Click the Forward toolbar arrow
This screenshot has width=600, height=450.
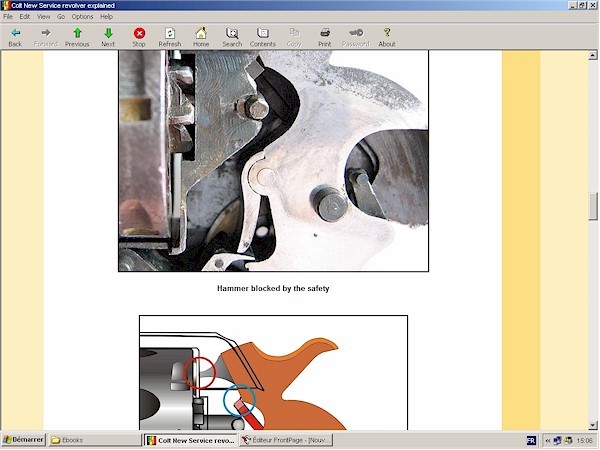pyautogui.click(x=46, y=37)
